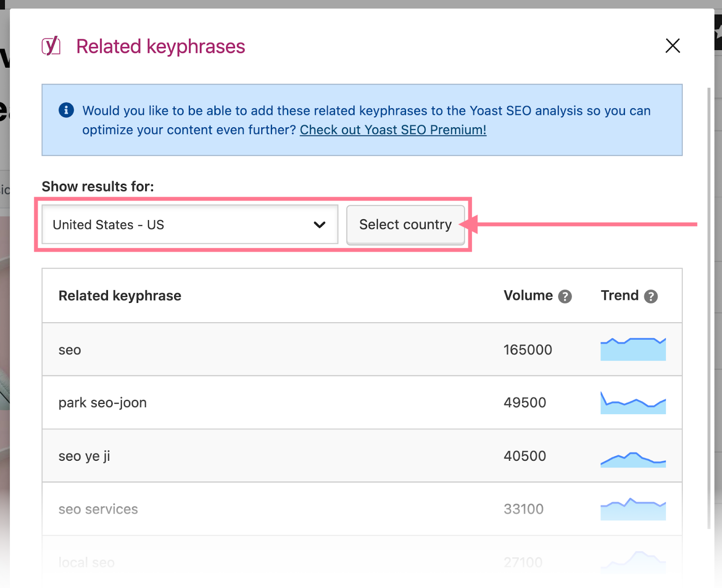This screenshot has width=722, height=588.
Task: Click the info icon in blue notice
Action: click(x=66, y=110)
